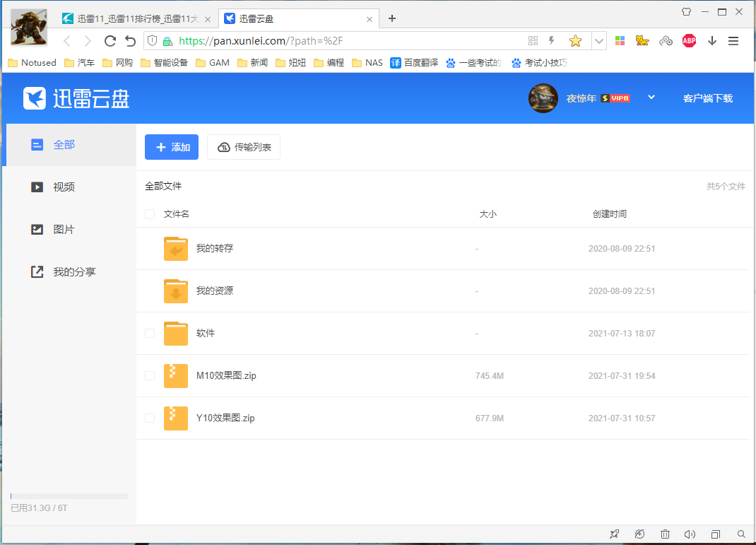This screenshot has height=545, width=756.
Task: Open the 传输列表 transfer list
Action: point(244,147)
